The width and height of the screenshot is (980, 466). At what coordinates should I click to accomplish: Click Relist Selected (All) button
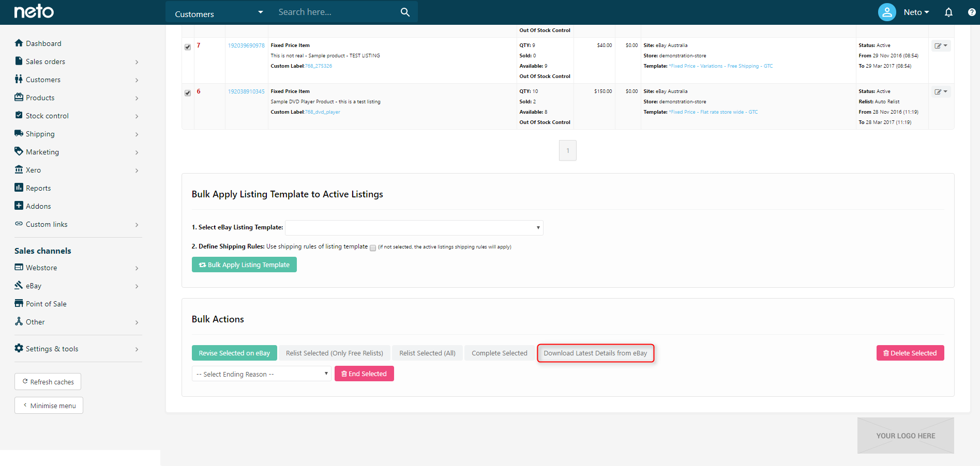pos(427,353)
